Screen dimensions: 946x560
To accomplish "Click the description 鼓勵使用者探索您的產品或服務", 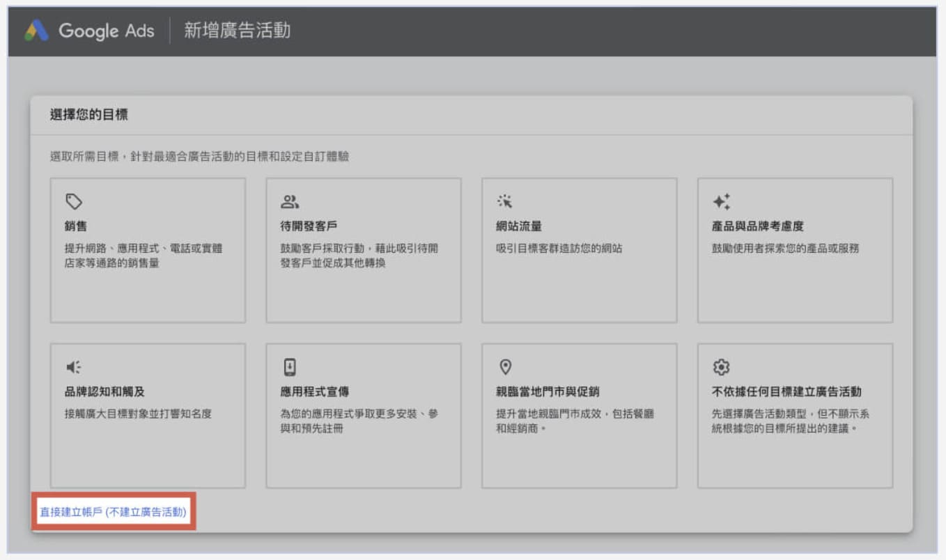I will click(786, 248).
